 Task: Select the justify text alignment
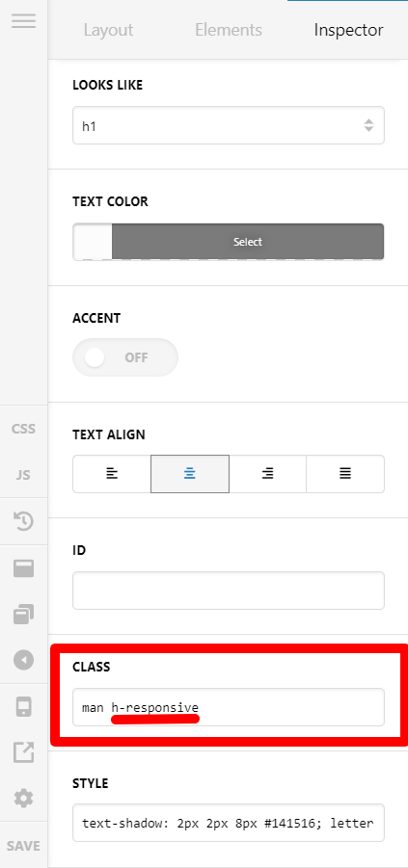[x=345, y=474]
